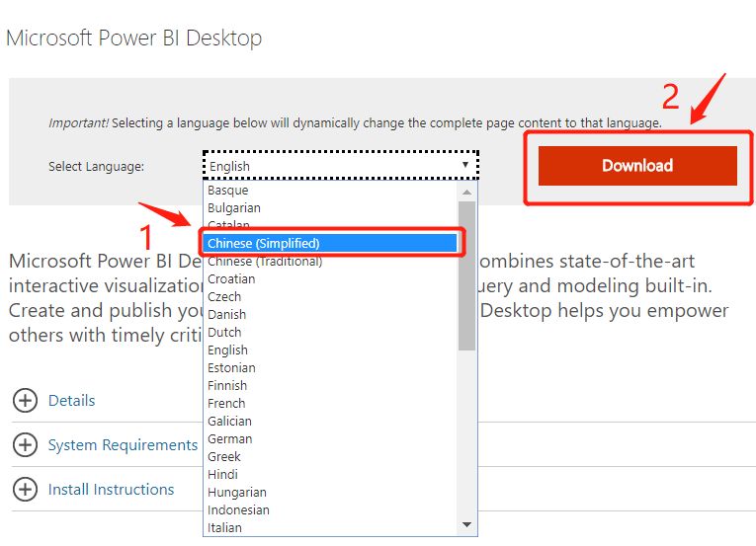The width and height of the screenshot is (756, 546).
Task: Pick German from the language dropdown
Action: coord(229,438)
